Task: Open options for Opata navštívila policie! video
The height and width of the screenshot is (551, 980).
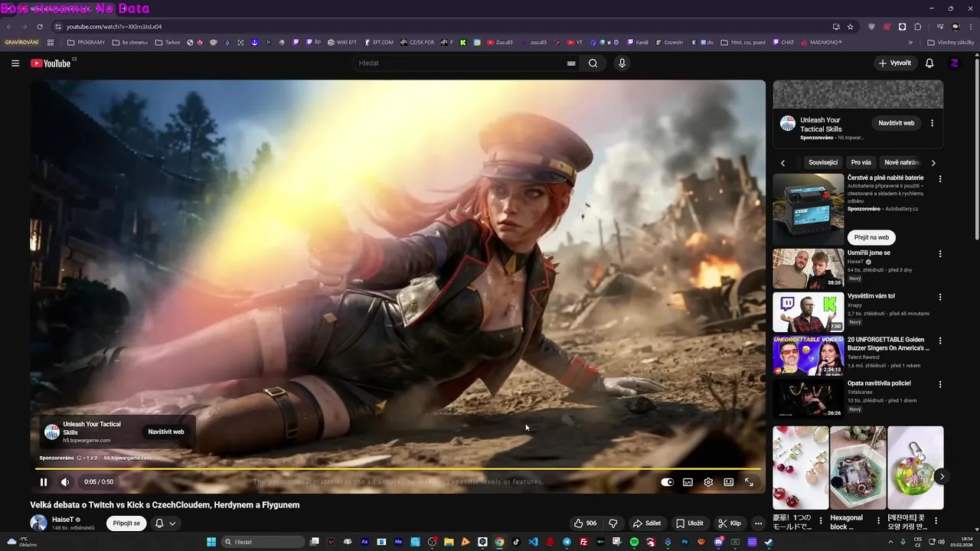Action: point(940,383)
